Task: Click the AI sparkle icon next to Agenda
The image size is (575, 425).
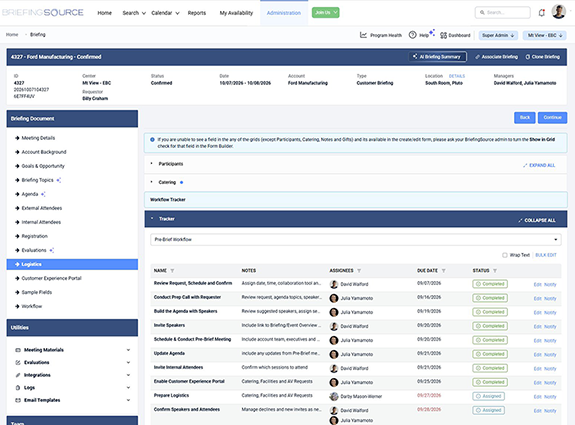Action: (x=43, y=194)
